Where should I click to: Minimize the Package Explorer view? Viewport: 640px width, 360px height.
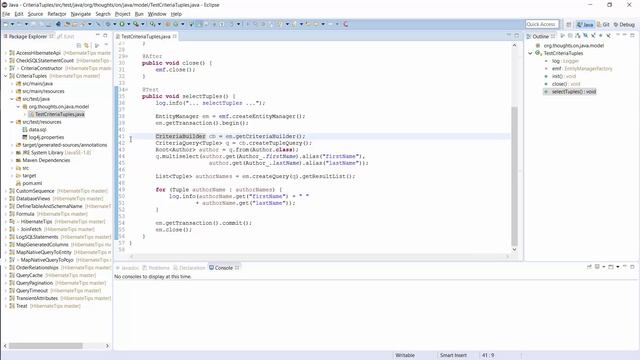click(x=98, y=36)
